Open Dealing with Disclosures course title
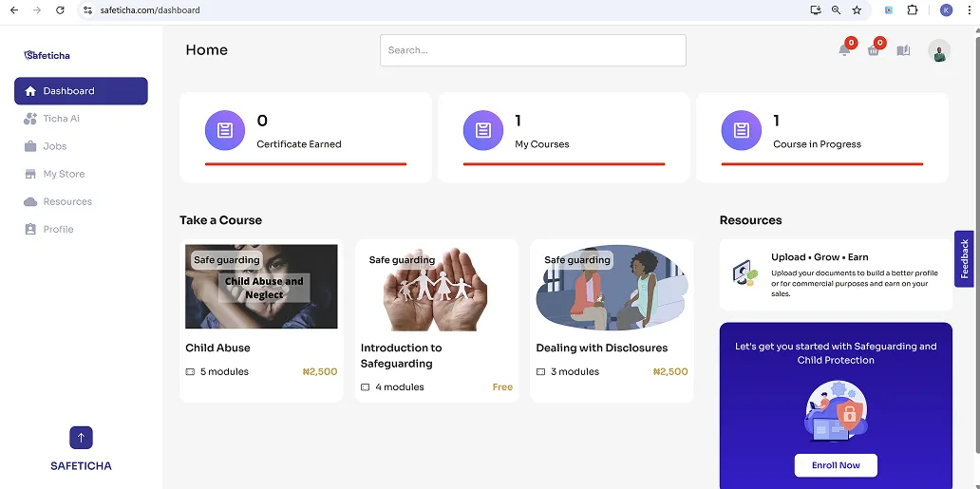Viewport: 980px width, 489px height. pos(602,348)
